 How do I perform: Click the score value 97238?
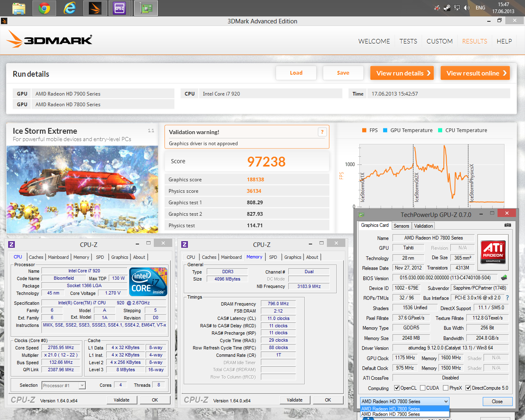tap(266, 162)
